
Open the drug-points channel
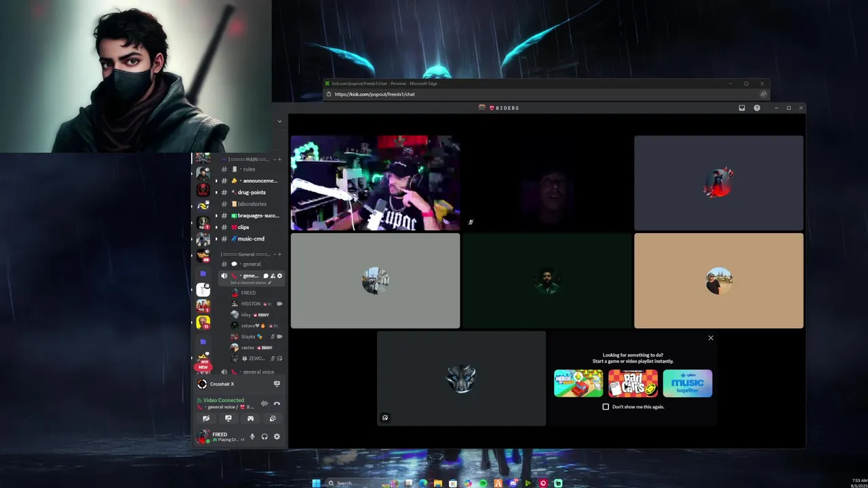[250, 192]
